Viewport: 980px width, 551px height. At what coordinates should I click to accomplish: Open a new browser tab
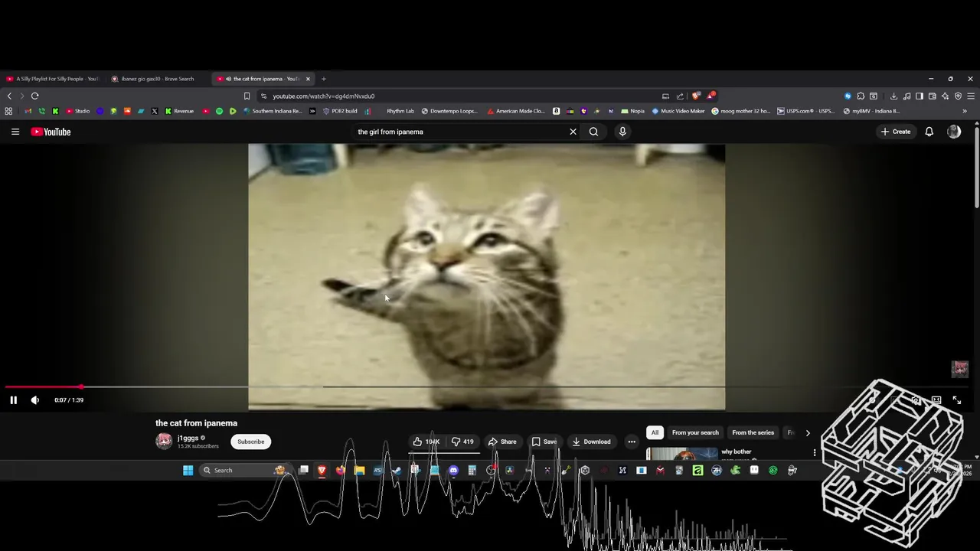[323, 79]
